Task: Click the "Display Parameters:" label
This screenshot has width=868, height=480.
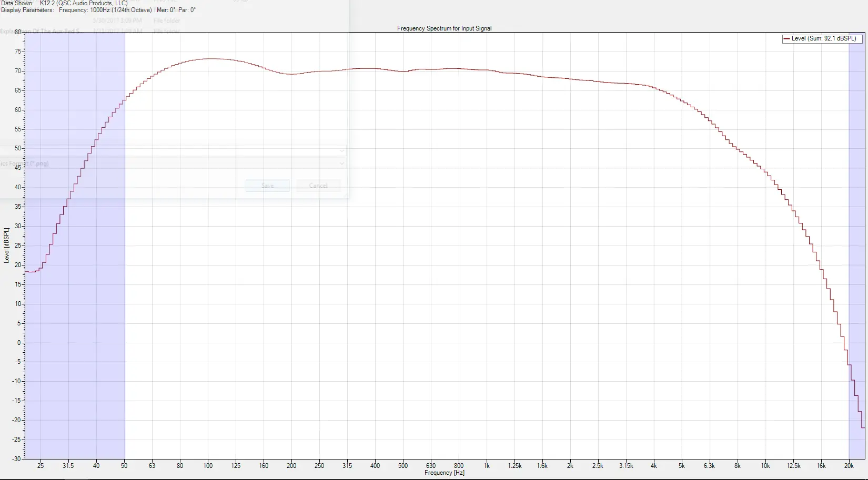Action: (27, 10)
